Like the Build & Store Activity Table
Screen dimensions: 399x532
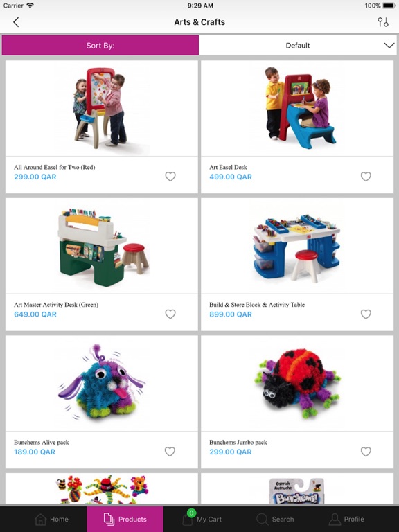pyautogui.click(x=366, y=314)
